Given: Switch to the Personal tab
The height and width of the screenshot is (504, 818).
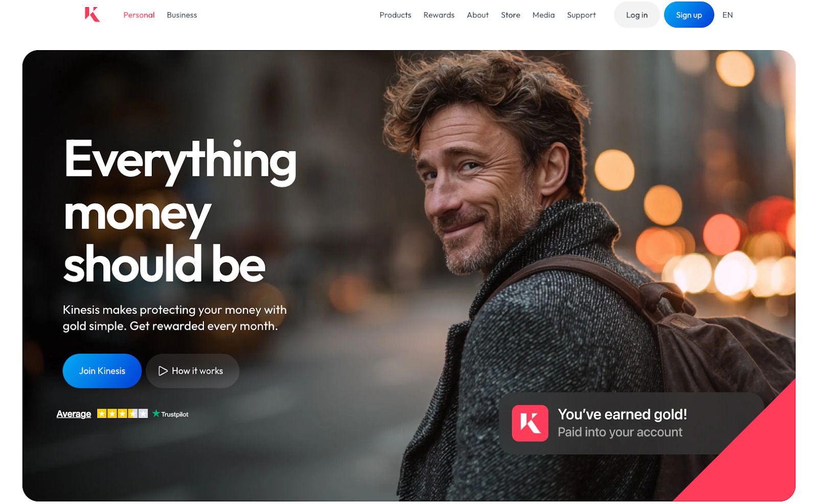Looking at the screenshot, I should click(139, 15).
